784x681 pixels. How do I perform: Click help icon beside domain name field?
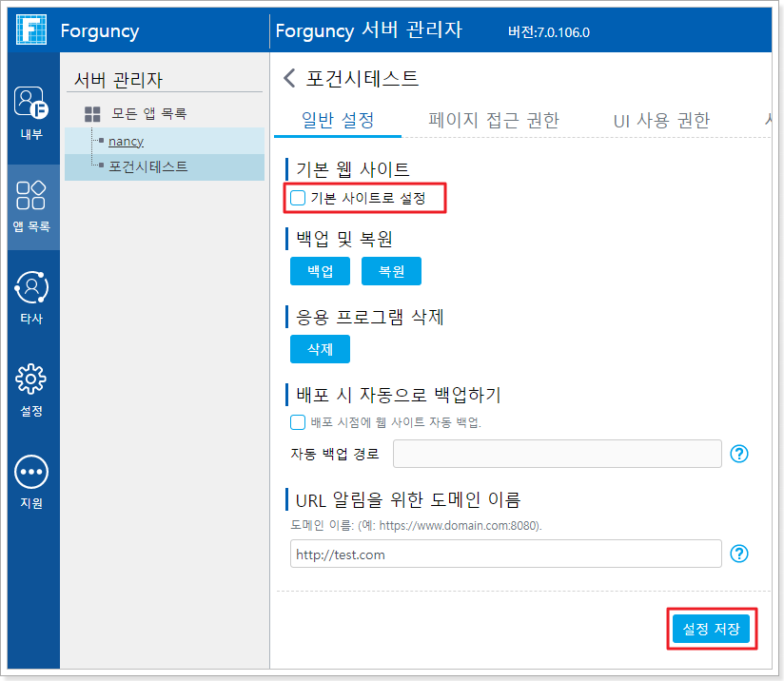coord(739,555)
